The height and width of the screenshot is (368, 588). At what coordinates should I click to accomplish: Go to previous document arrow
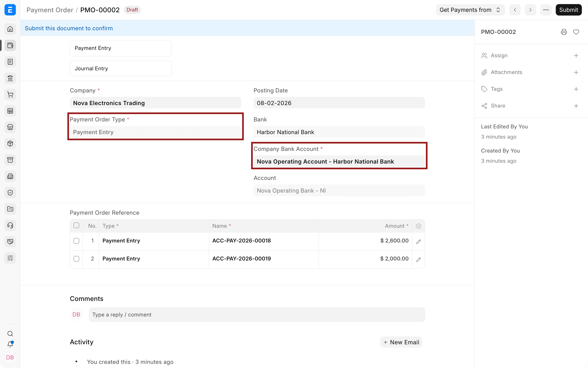point(515,10)
